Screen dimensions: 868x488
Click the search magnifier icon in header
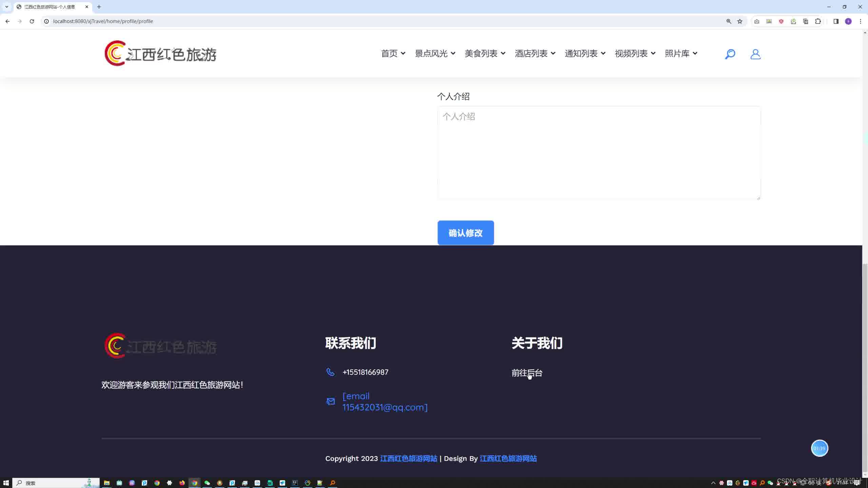tap(730, 54)
